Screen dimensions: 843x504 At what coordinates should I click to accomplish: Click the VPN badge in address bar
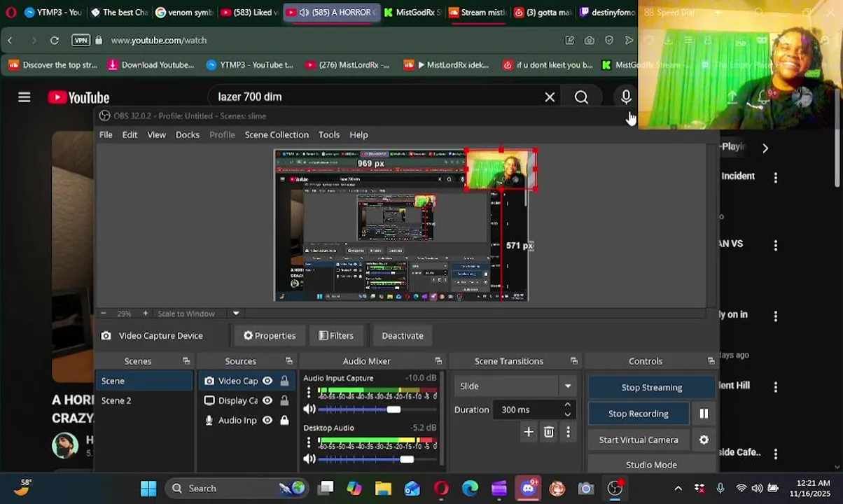point(81,41)
